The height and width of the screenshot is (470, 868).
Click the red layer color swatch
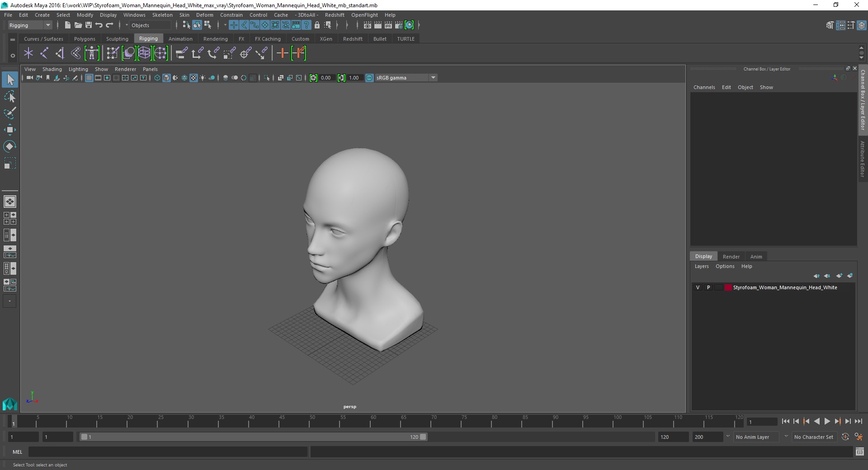tap(728, 287)
